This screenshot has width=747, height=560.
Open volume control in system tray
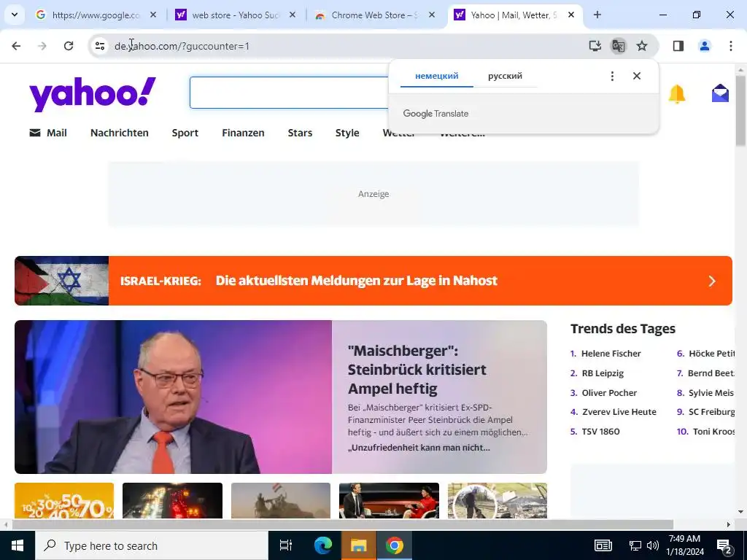click(653, 545)
